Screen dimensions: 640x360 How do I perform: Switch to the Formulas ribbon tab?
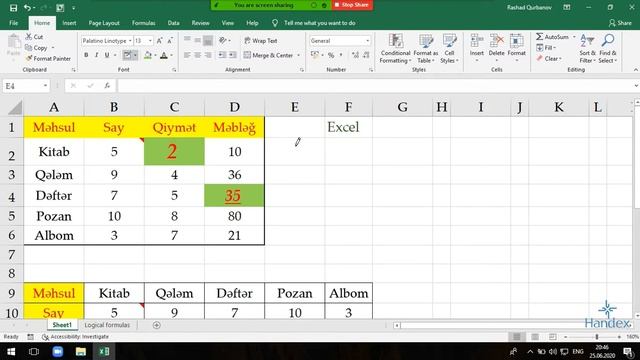click(x=144, y=23)
